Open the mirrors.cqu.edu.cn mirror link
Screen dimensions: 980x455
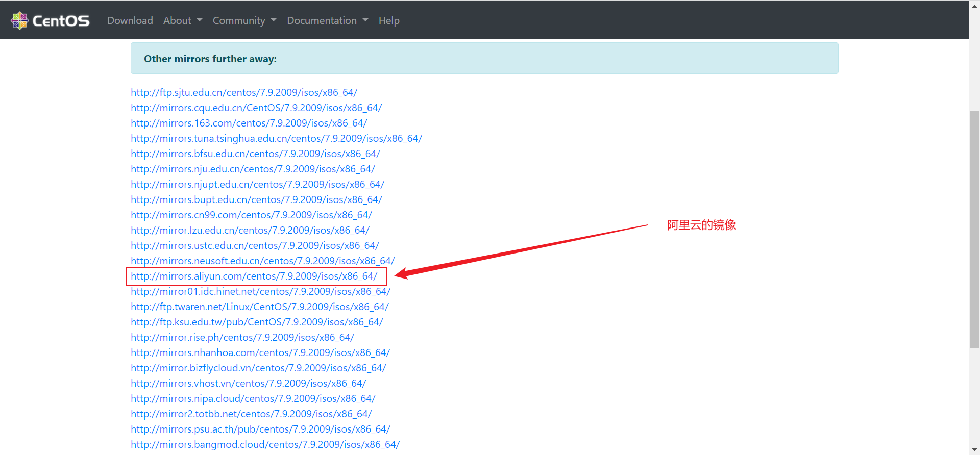coord(256,108)
